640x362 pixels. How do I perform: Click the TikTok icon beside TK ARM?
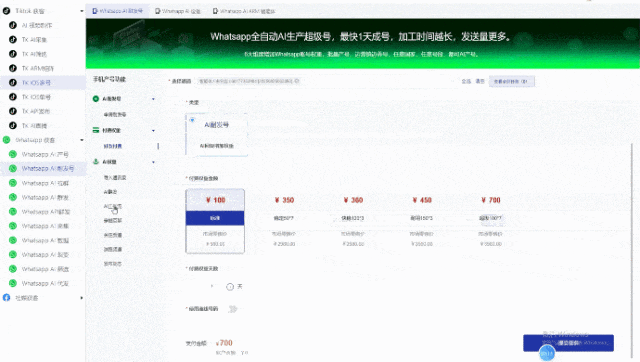[13, 68]
